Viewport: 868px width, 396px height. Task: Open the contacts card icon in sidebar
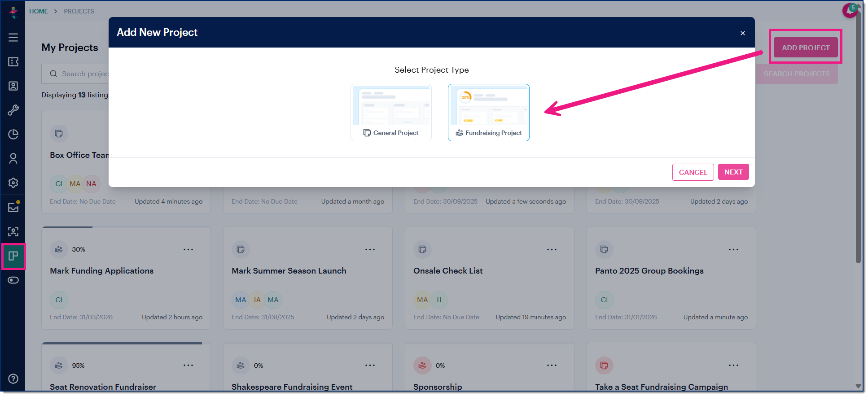coord(13,86)
